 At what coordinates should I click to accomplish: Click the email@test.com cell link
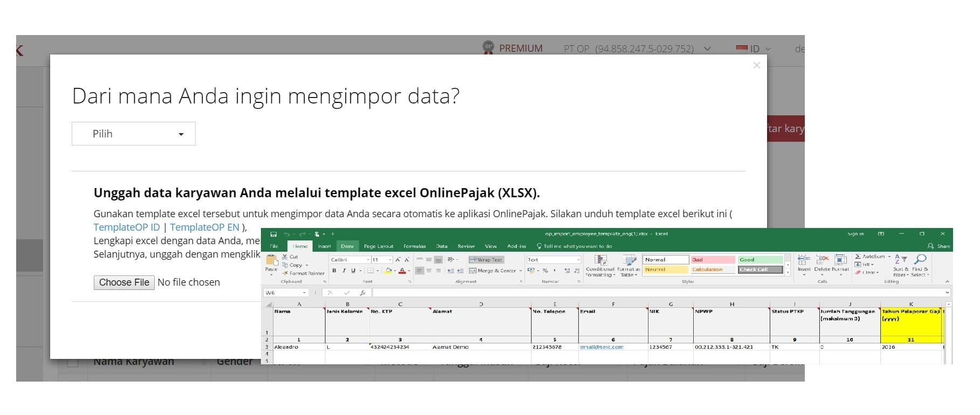[602, 347]
